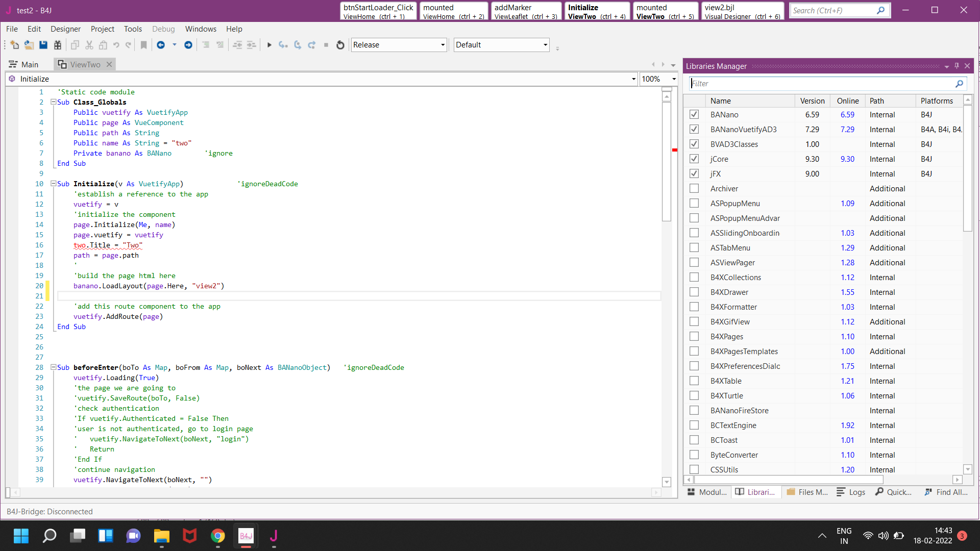Click the Save file toolbar icon
This screenshot has height=551, width=980.
click(x=43, y=45)
